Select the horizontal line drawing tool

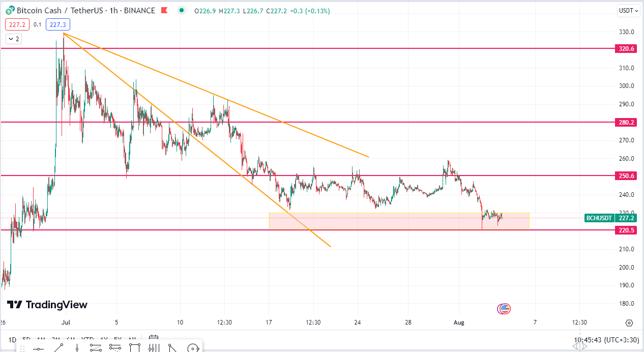coord(38,348)
